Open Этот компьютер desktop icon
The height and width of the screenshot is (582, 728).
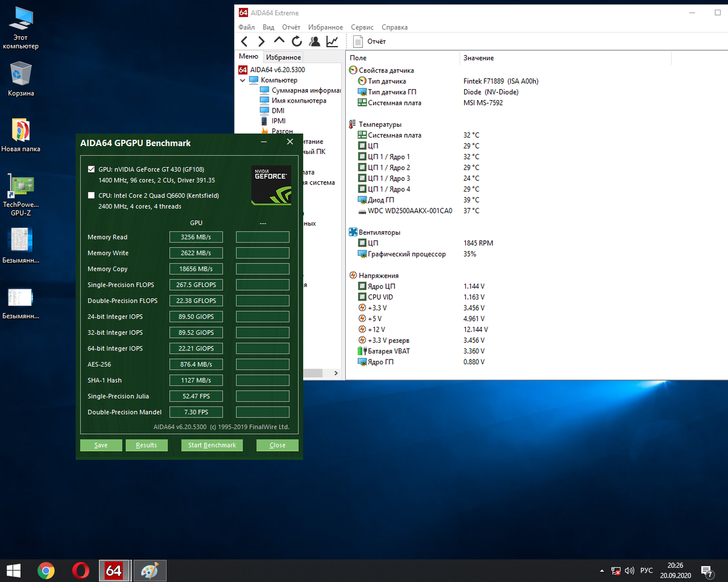tap(21, 28)
